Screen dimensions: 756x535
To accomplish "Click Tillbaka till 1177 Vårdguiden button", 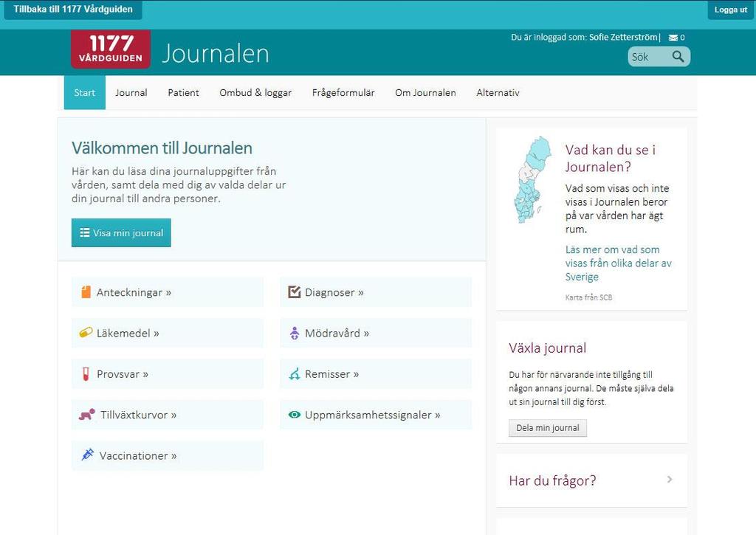I will tap(73, 9).
